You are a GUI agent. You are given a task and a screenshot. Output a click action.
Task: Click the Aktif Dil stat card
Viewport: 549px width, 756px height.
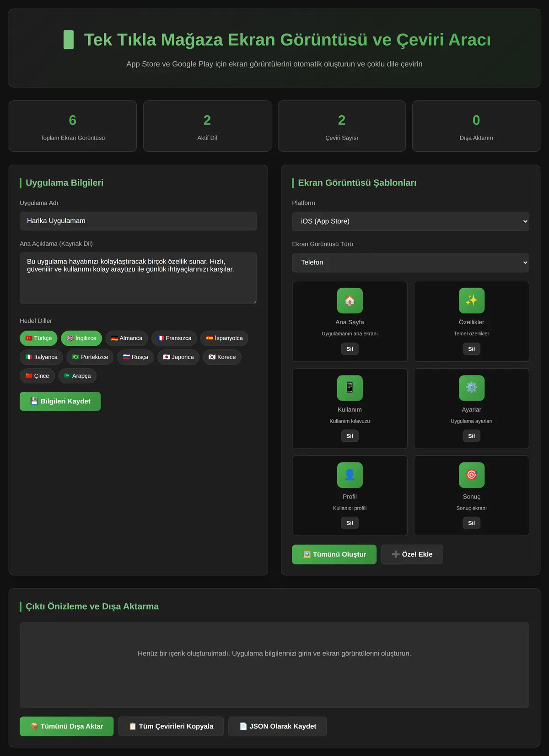tap(207, 126)
